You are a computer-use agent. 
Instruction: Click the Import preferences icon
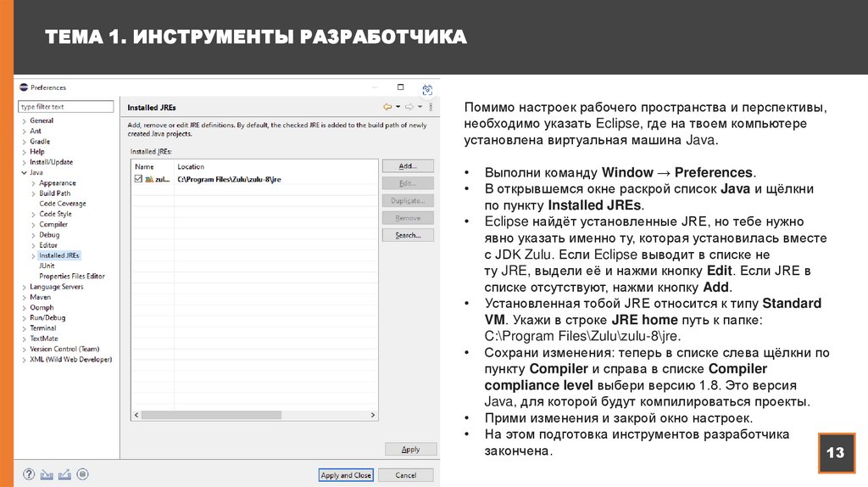47,475
